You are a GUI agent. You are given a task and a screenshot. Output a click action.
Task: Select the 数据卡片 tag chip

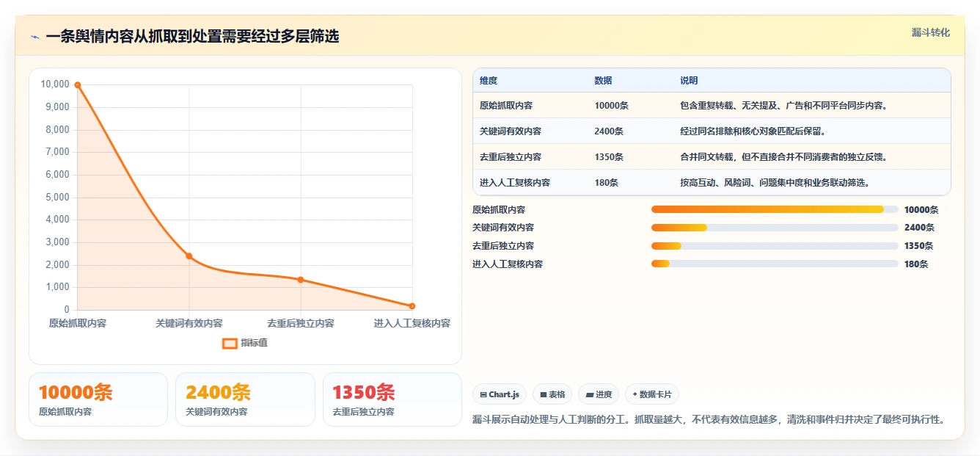[651, 394]
